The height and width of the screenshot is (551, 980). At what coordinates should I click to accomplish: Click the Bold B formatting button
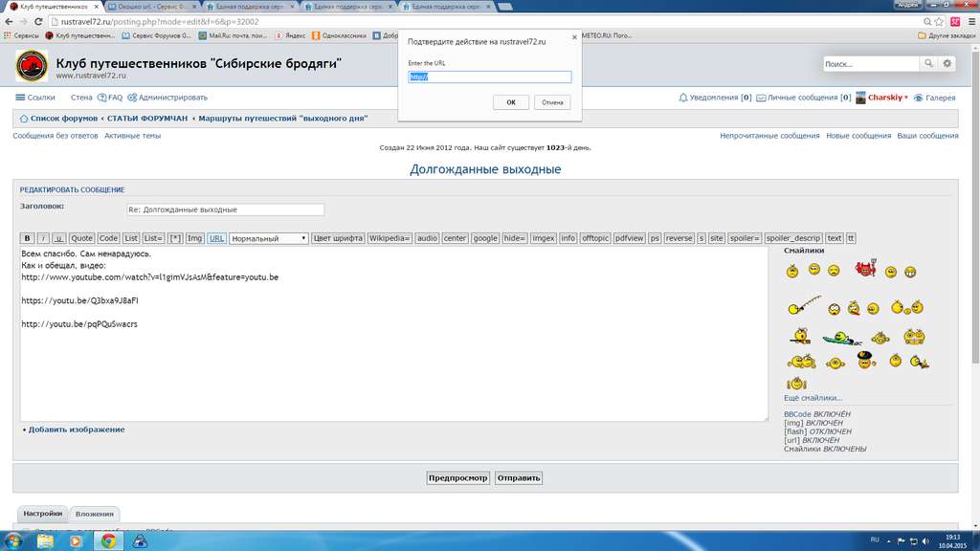tap(28, 238)
